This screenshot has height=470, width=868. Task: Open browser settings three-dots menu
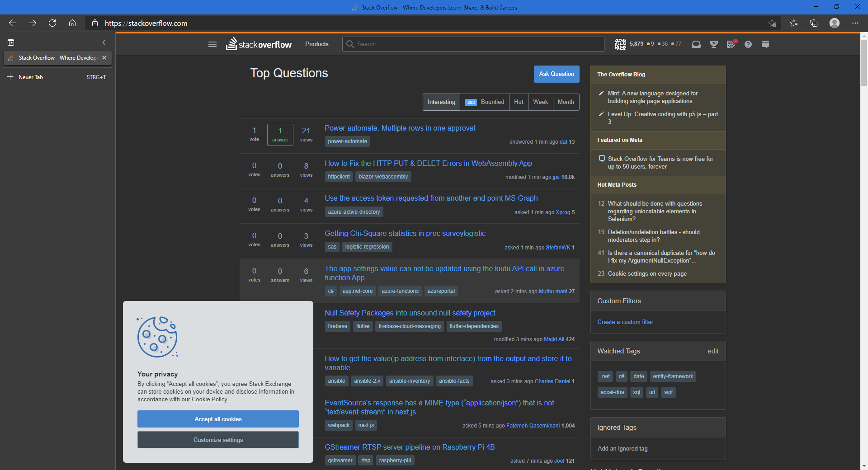[x=855, y=23]
